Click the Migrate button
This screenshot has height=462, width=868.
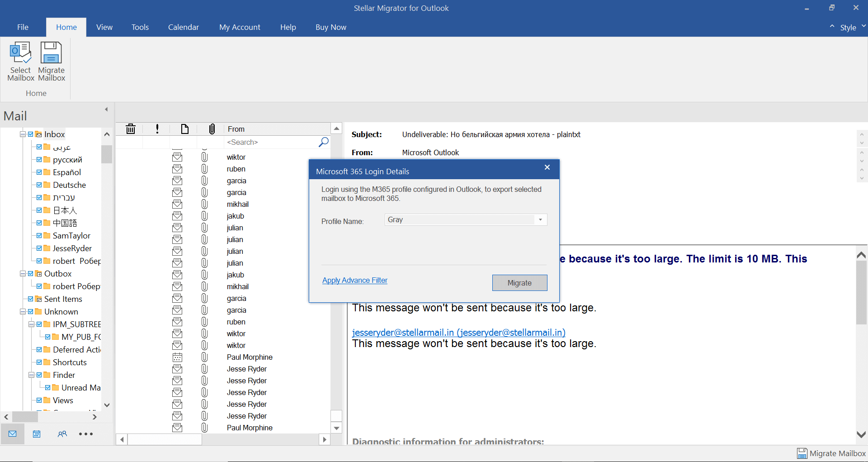519,282
